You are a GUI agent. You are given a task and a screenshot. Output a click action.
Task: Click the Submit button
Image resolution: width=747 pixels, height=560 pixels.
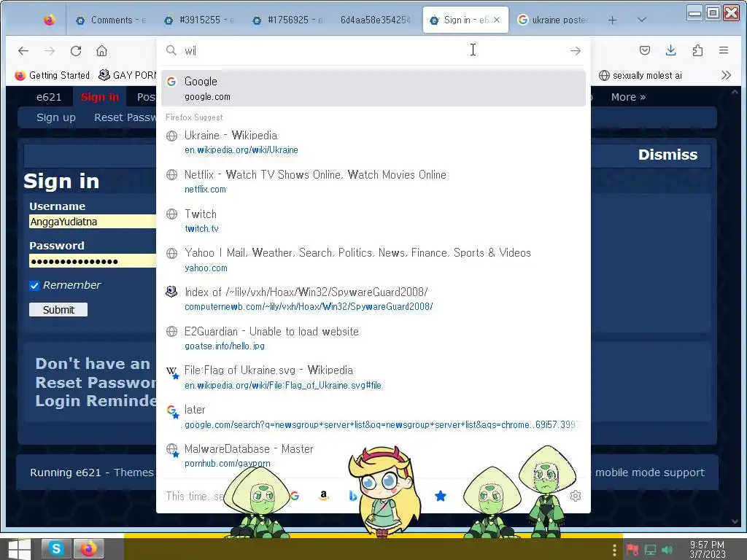tap(58, 310)
